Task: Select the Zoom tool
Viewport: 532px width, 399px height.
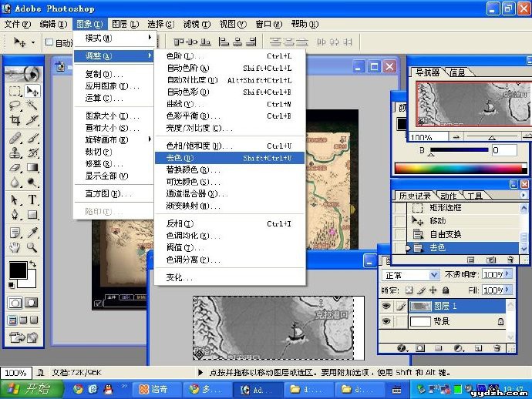Action: click(x=32, y=247)
